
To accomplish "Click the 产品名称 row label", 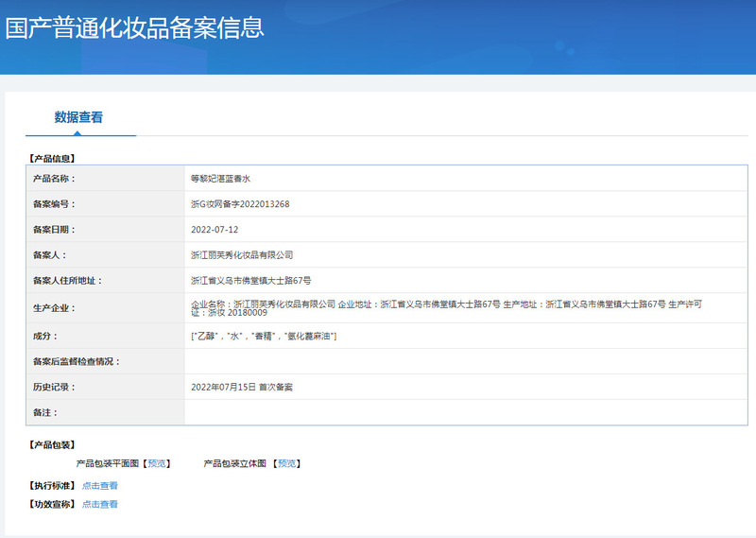I will [x=53, y=178].
